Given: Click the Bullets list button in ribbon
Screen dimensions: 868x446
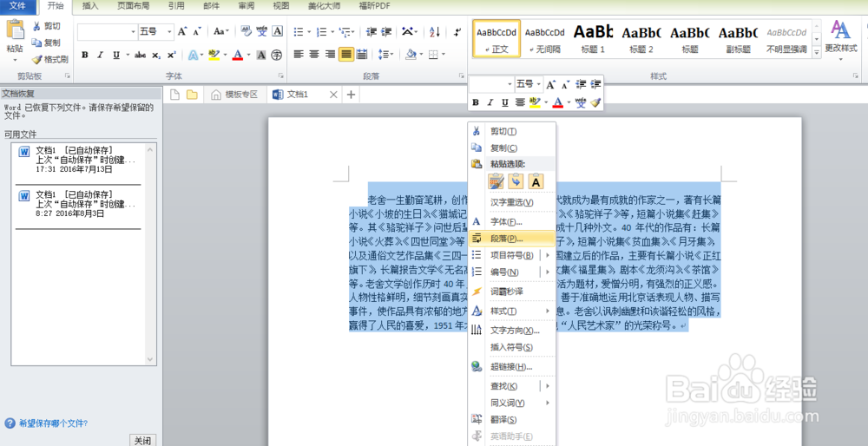Looking at the screenshot, I should [x=299, y=31].
